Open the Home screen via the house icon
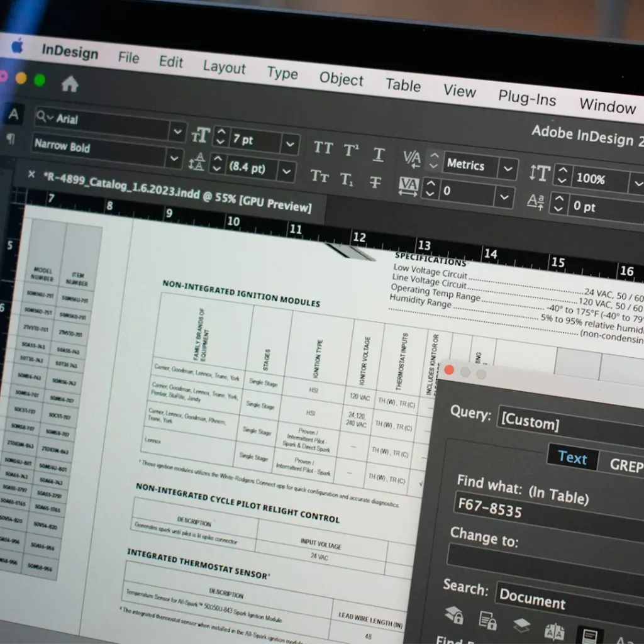644x644 pixels. pyautogui.click(x=70, y=84)
